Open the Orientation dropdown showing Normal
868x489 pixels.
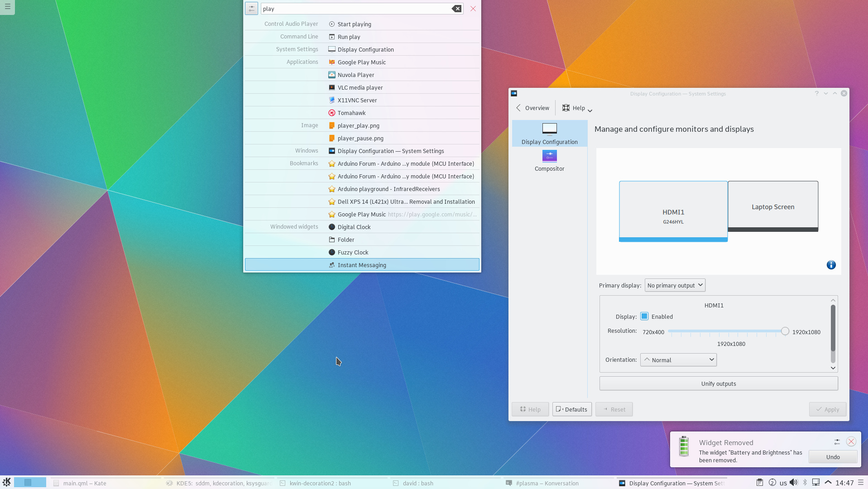678,360
